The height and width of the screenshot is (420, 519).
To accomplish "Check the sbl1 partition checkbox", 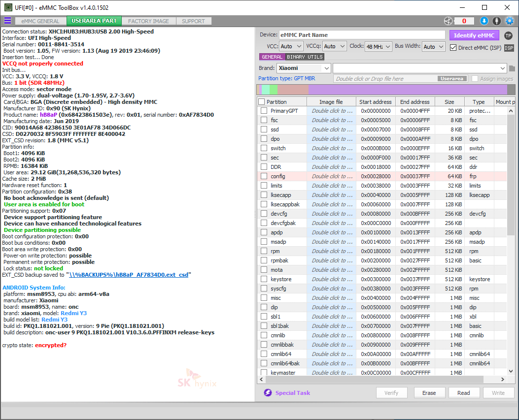I will 264,317.
